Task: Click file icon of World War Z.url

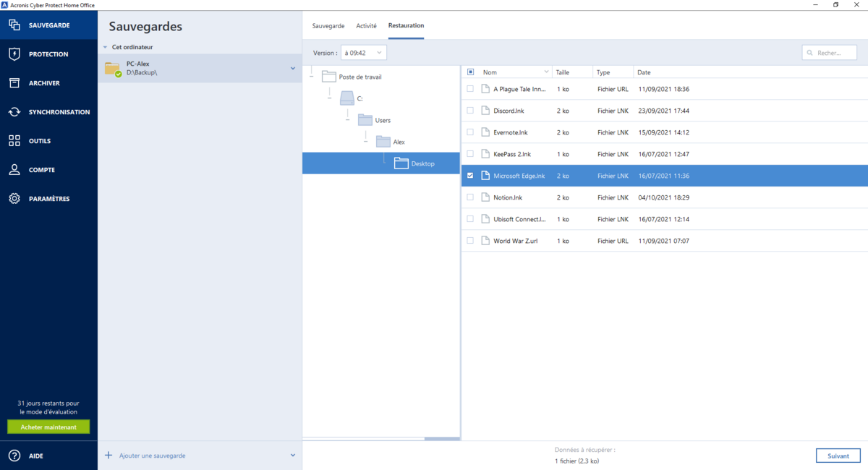Action: tap(486, 241)
